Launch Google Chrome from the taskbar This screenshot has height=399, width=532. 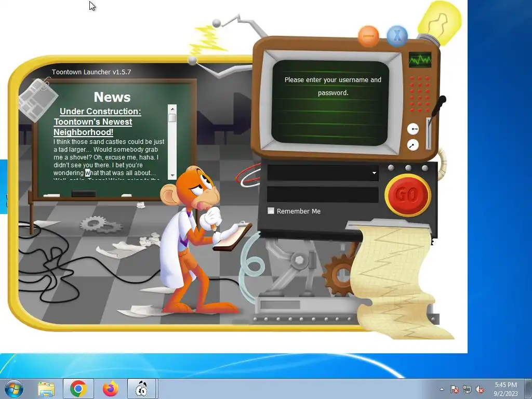tap(78, 389)
